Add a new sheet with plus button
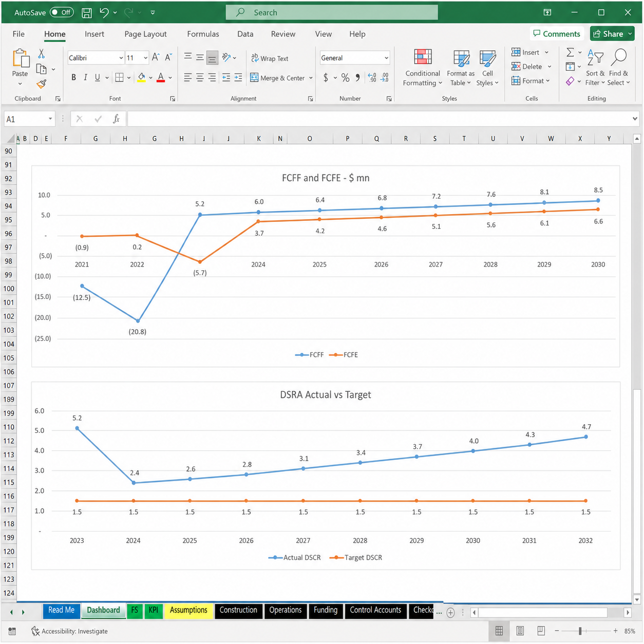Screen dimensions: 644x644 click(450, 612)
